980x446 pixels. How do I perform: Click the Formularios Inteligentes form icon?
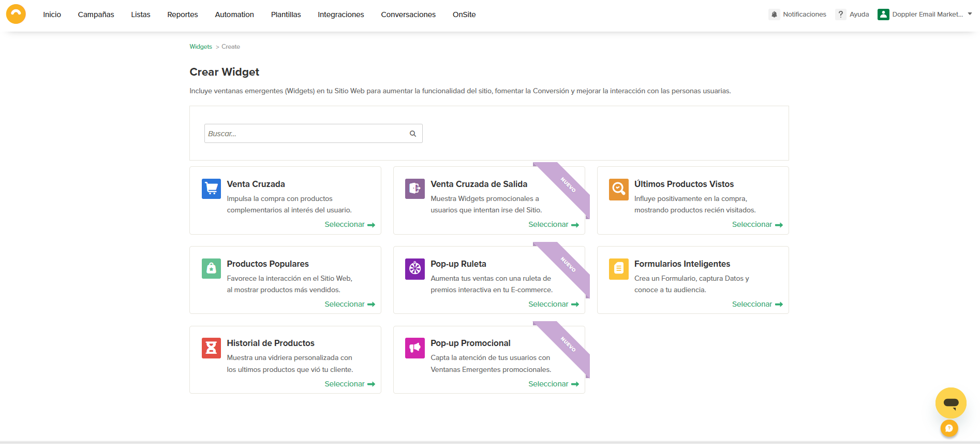pyautogui.click(x=618, y=269)
